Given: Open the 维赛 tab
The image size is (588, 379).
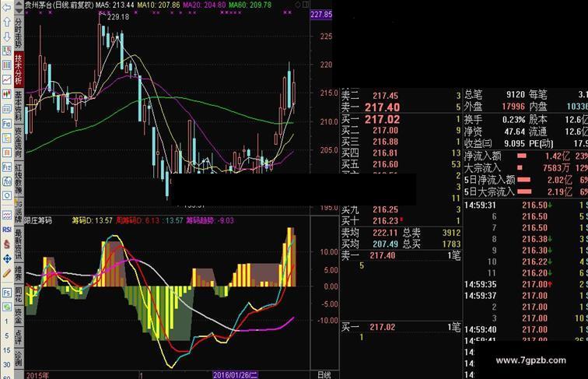Looking at the screenshot, I should (x=19, y=273).
